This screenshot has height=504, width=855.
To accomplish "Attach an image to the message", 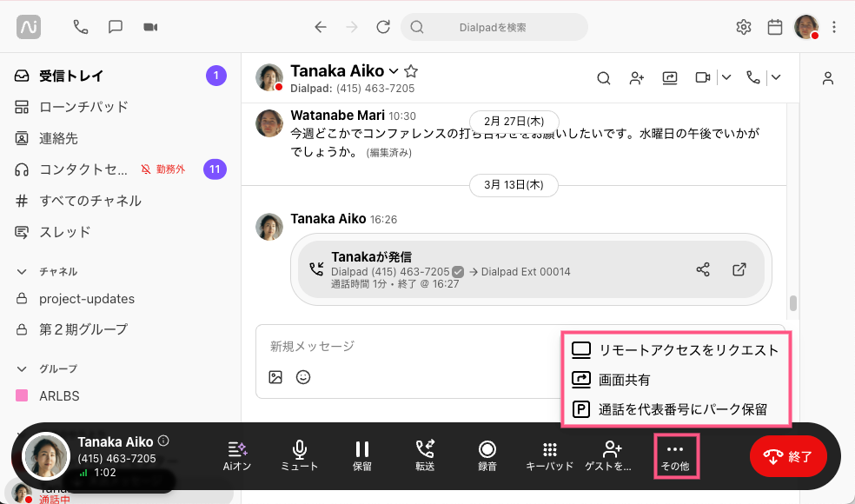I will pyautogui.click(x=275, y=377).
